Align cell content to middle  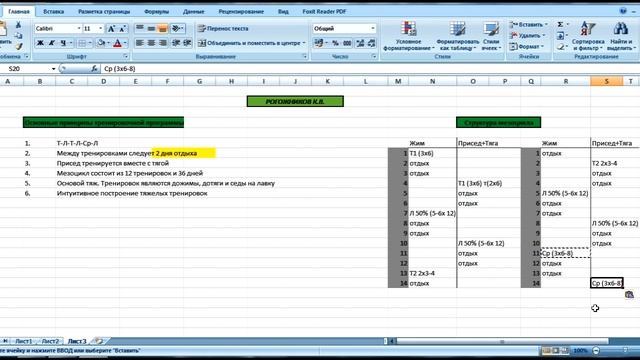point(151,29)
